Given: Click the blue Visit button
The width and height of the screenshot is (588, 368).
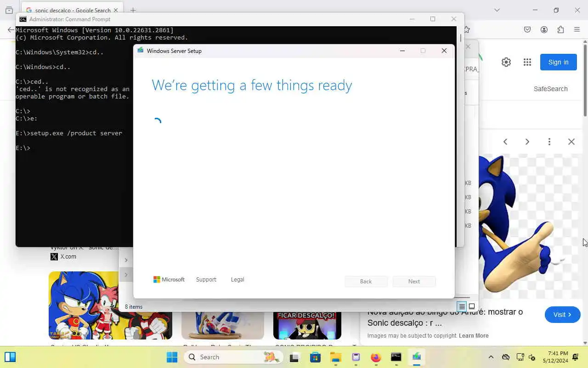Looking at the screenshot, I should point(563,315).
